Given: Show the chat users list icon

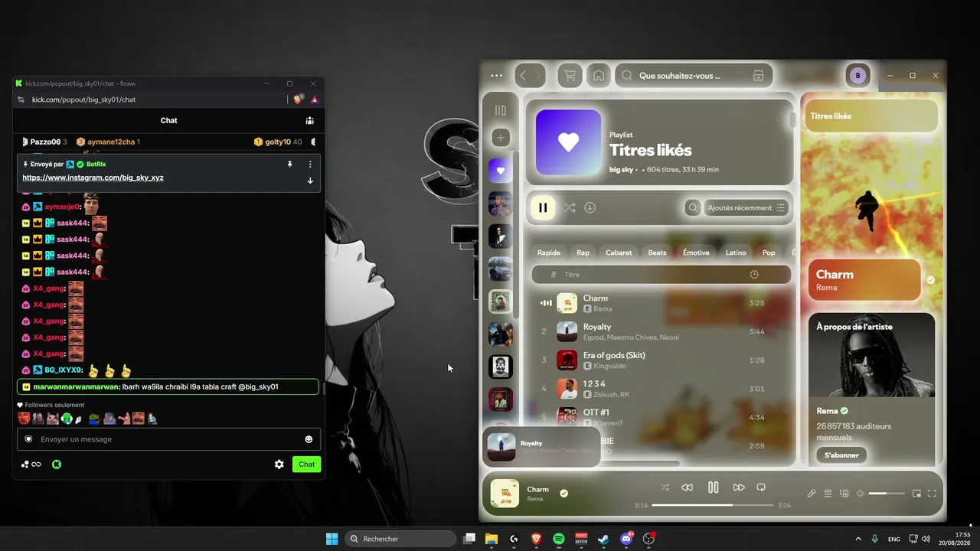Looking at the screenshot, I should click(309, 120).
